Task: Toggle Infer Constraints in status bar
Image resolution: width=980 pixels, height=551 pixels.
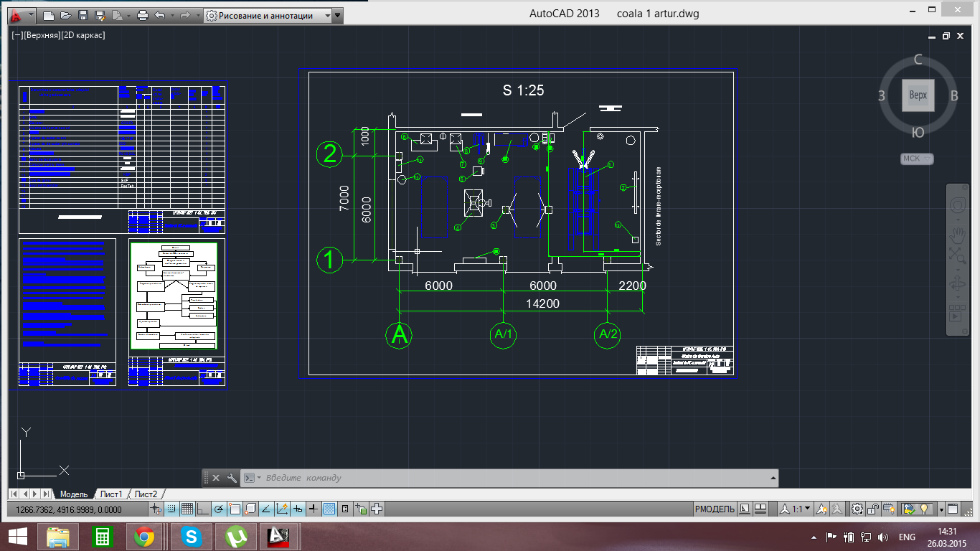Action: pos(156,509)
